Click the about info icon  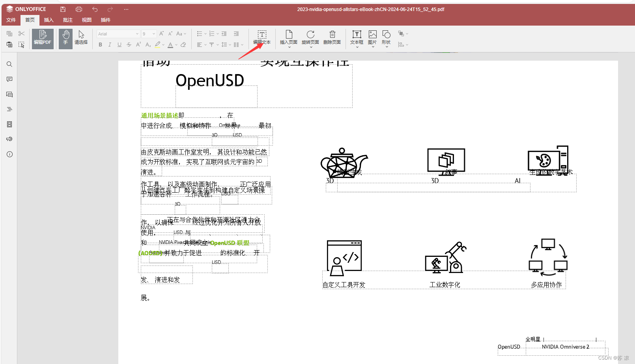pos(9,154)
